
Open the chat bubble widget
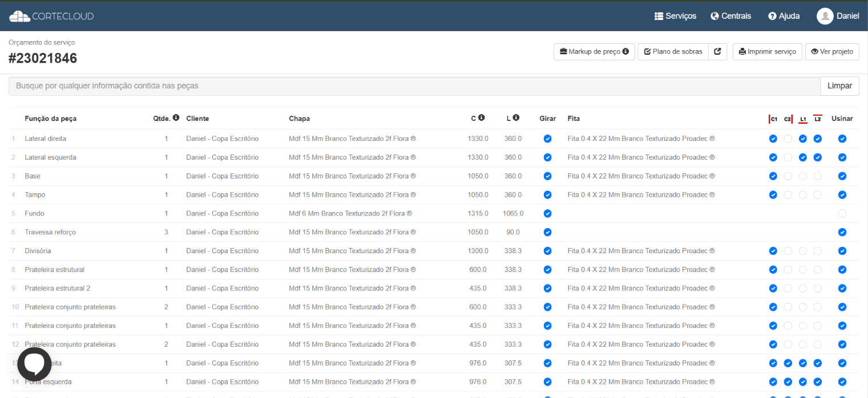tap(34, 364)
